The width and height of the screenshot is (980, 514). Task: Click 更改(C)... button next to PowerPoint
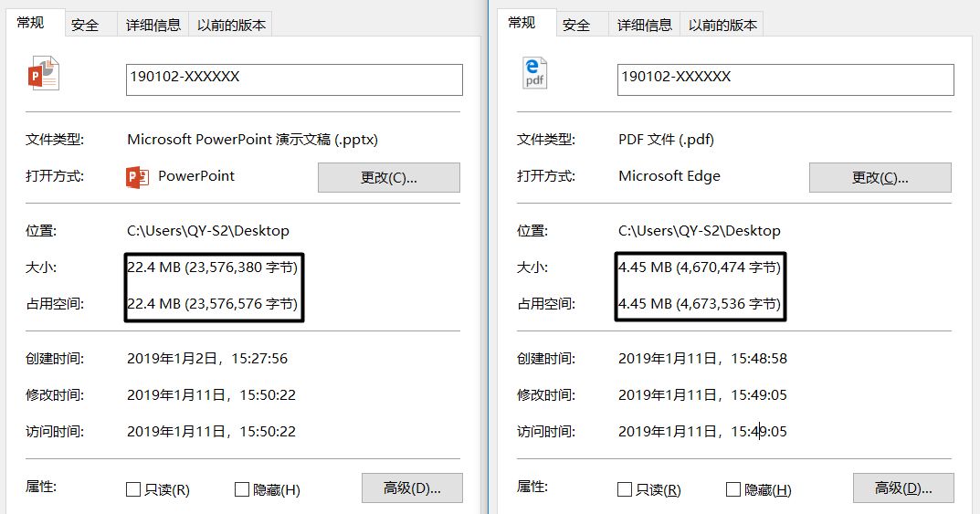click(389, 177)
